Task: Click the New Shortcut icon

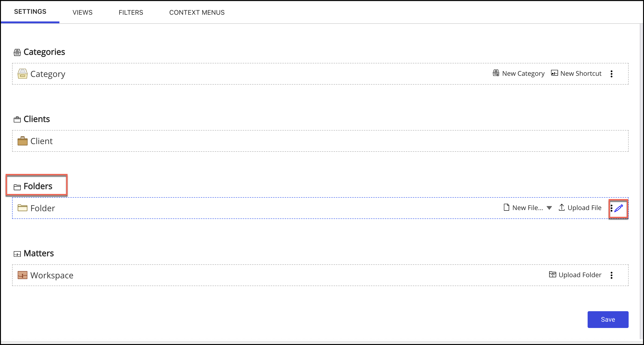Action: tap(554, 73)
